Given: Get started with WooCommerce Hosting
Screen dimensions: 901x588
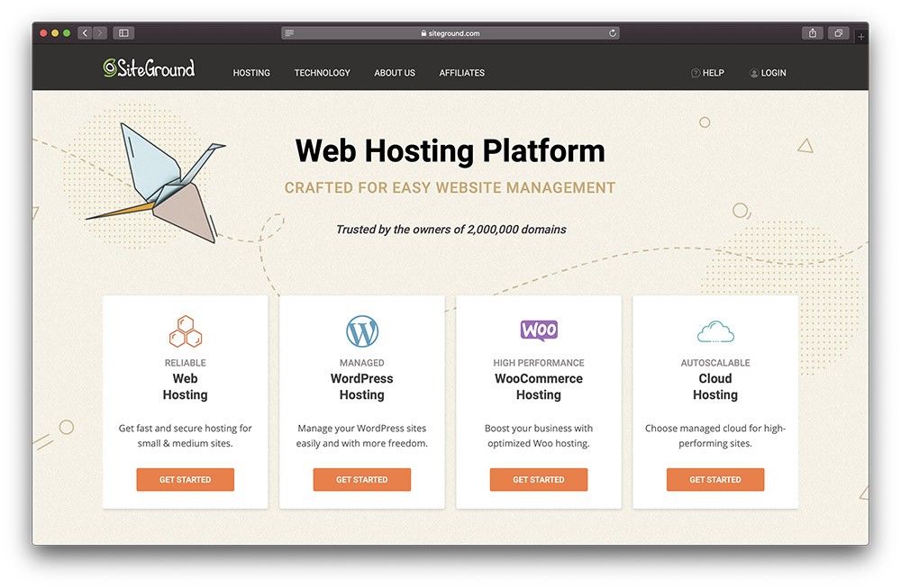Looking at the screenshot, I should [539, 479].
